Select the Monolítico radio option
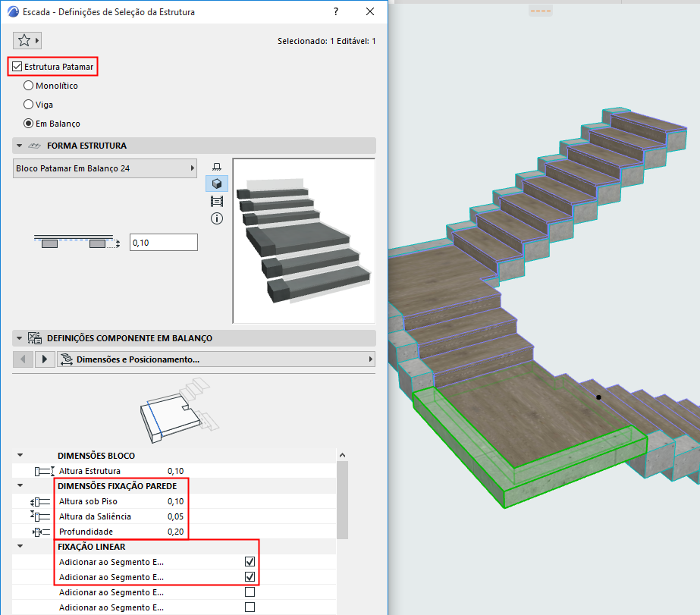Viewport: 700px width, 615px height. 29,86
